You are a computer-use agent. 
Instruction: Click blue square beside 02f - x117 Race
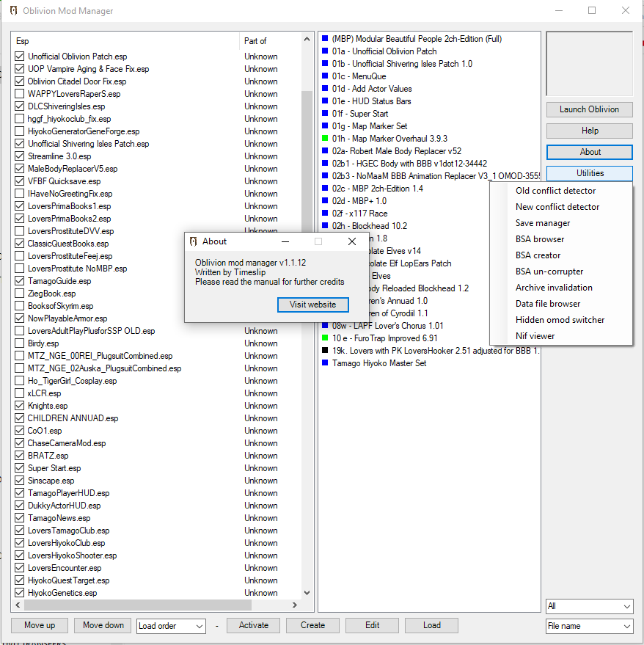click(x=325, y=213)
